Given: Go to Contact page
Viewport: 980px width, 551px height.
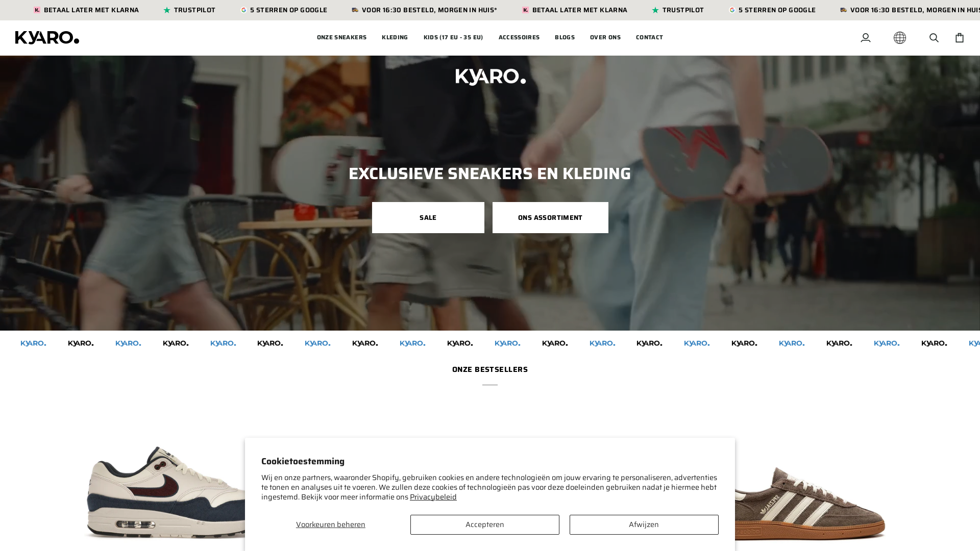Looking at the screenshot, I should pyautogui.click(x=649, y=37).
